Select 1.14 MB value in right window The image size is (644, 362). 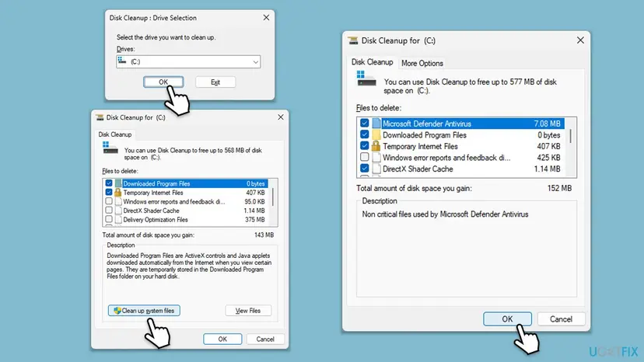tap(547, 169)
